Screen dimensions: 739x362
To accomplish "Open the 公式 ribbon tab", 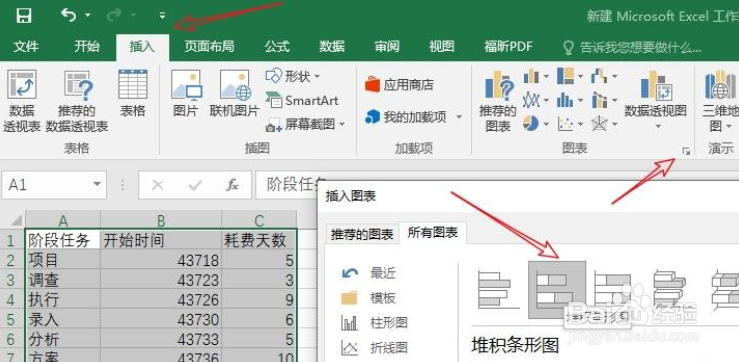I will click(x=277, y=46).
